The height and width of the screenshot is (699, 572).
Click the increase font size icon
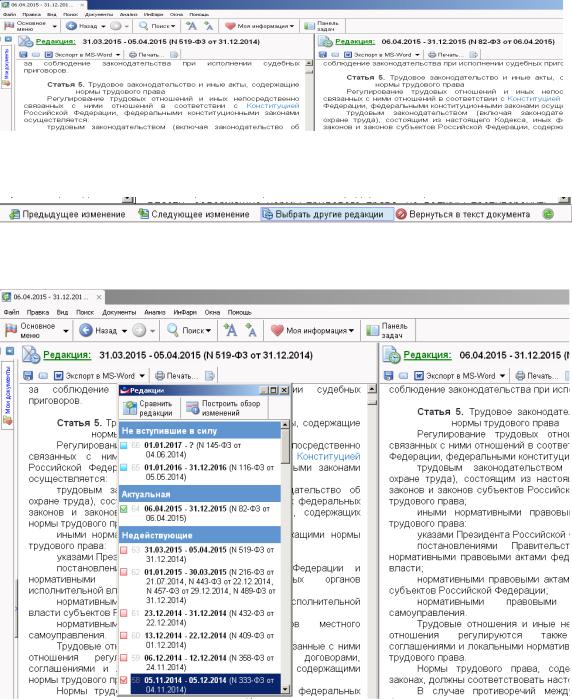point(230,330)
